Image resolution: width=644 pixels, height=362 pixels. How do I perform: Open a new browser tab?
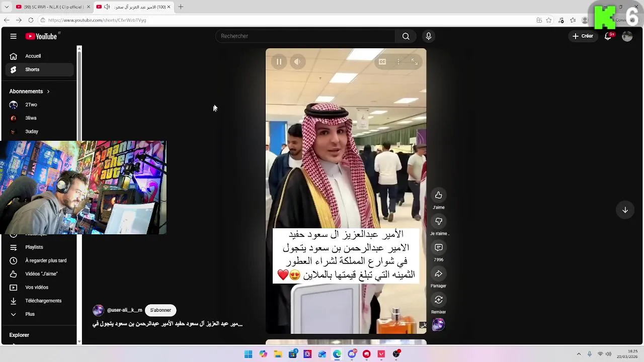coord(181,7)
